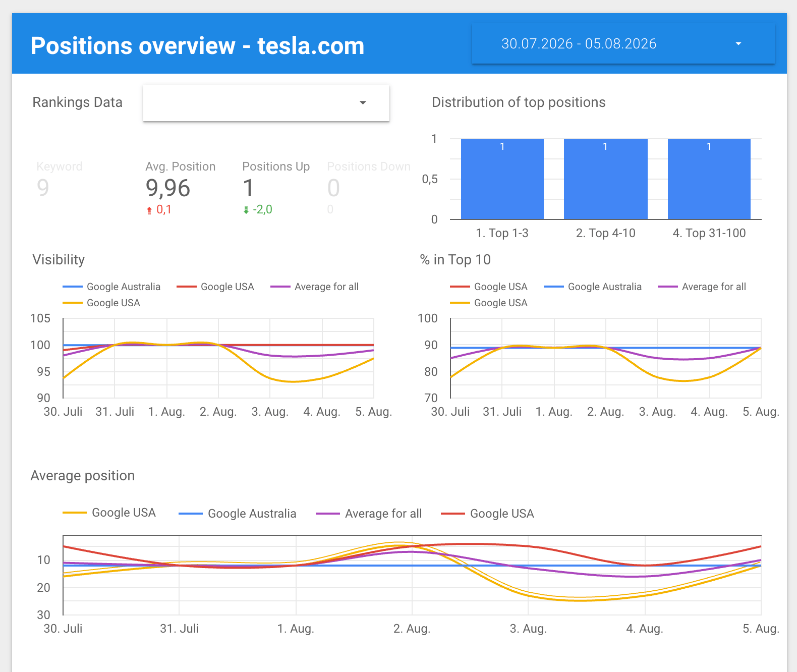Click the green -2,0 change value
Screen dimensions: 797x672
[262, 209]
